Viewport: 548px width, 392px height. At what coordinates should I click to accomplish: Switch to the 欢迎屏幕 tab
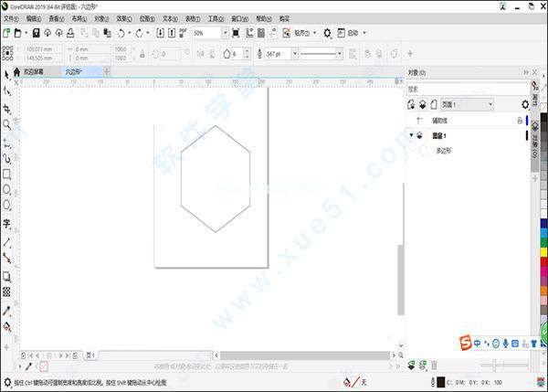34,70
